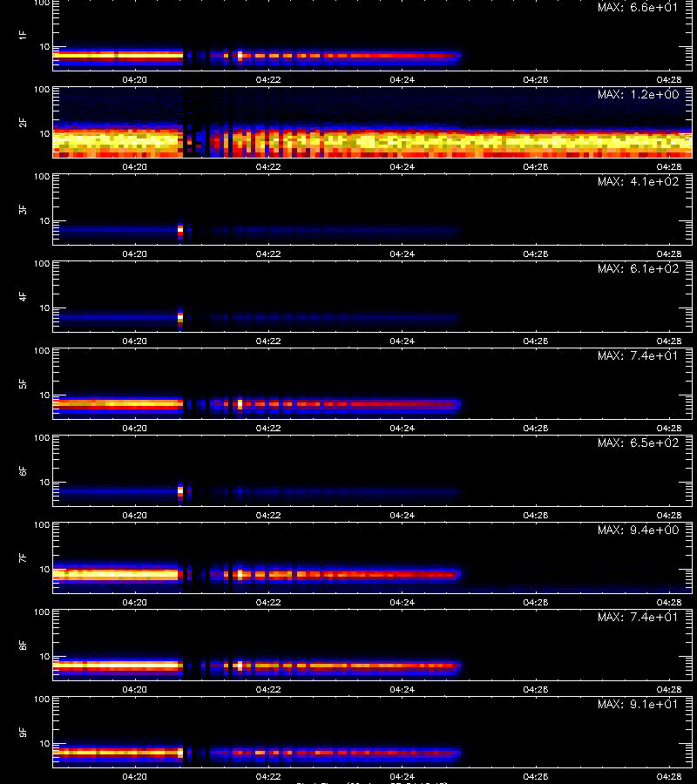Select the 'MAX: 1.2e+00' readout
Image resolution: width=697 pixels, height=784 pixels.
tap(638, 94)
